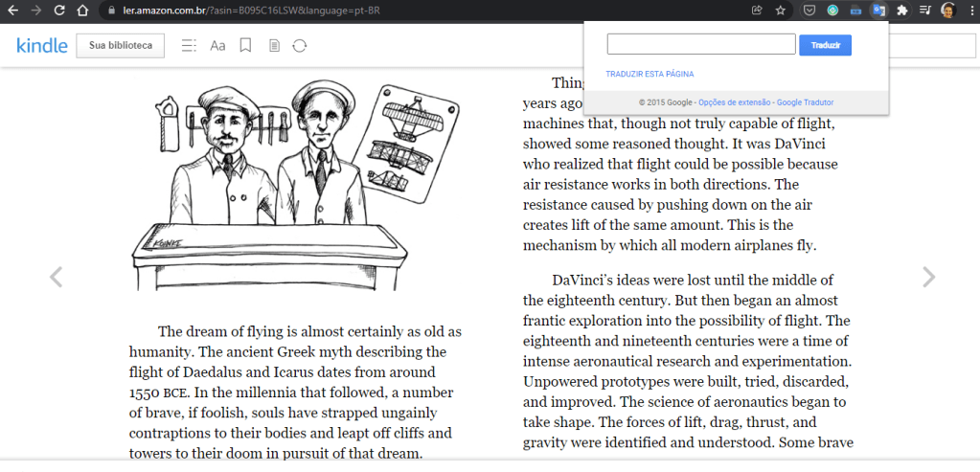Click the Sua biblioteca button

[x=120, y=45]
